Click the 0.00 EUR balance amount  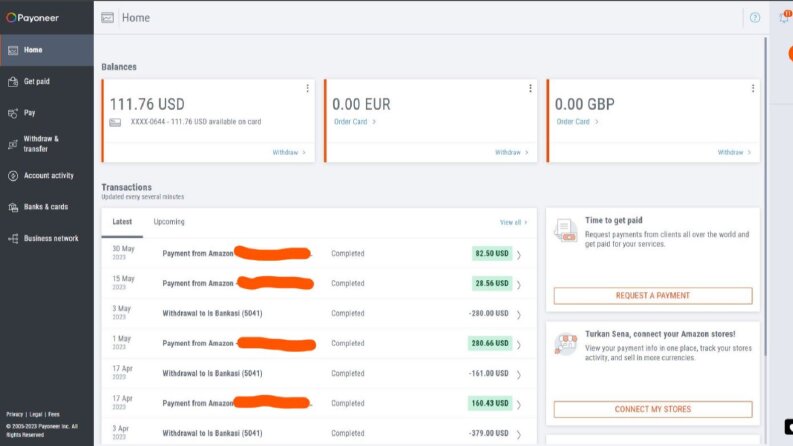pyautogui.click(x=361, y=104)
